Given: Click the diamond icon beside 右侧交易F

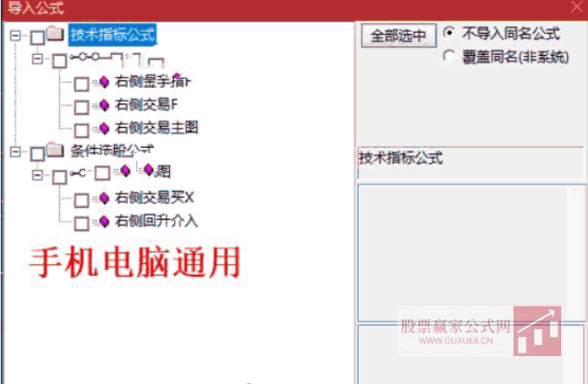Looking at the screenshot, I should (104, 105).
